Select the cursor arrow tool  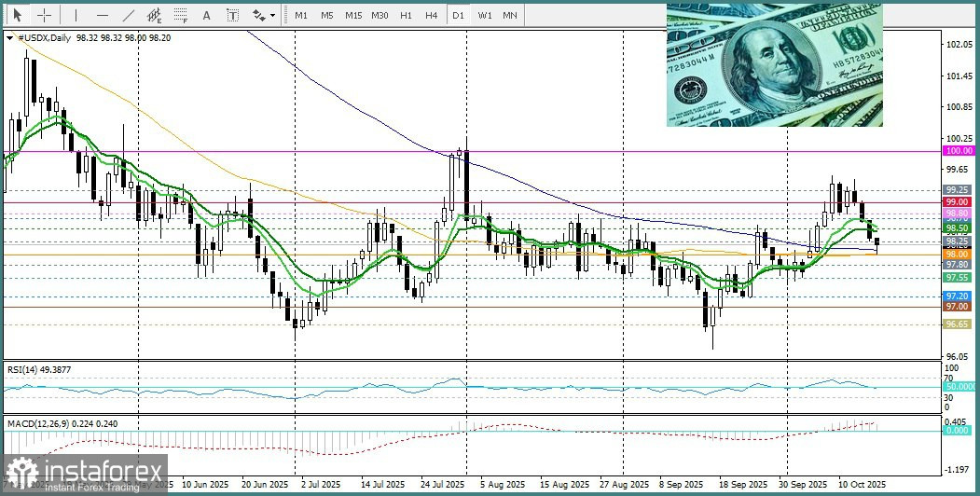[x=18, y=15]
